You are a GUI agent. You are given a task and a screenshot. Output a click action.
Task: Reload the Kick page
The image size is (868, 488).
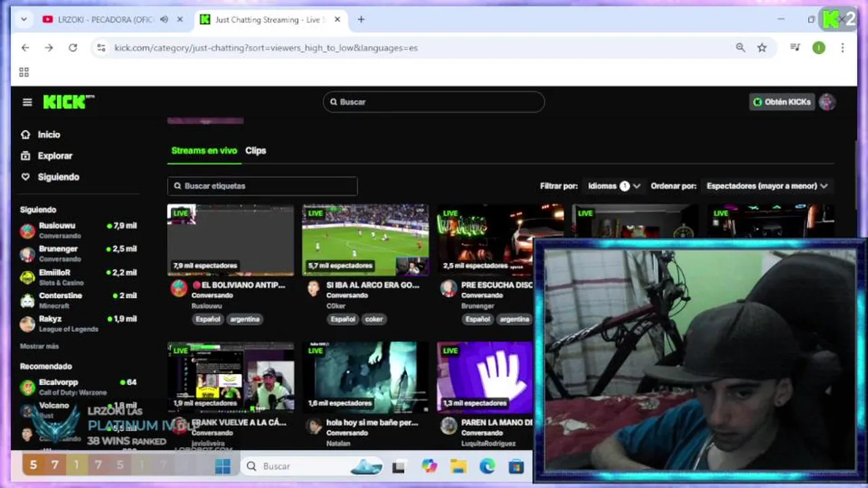(x=73, y=47)
